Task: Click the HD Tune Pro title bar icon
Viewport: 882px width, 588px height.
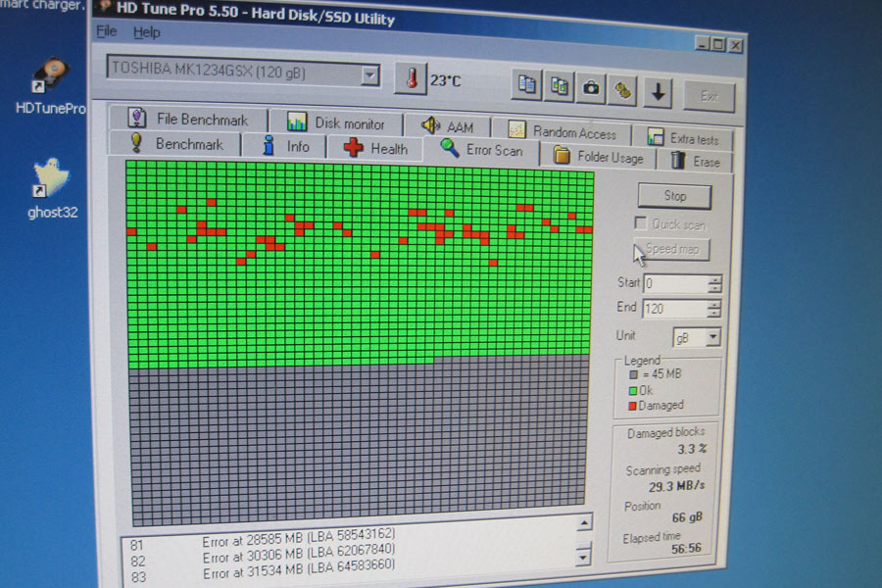Action: (x=104, y=6)
